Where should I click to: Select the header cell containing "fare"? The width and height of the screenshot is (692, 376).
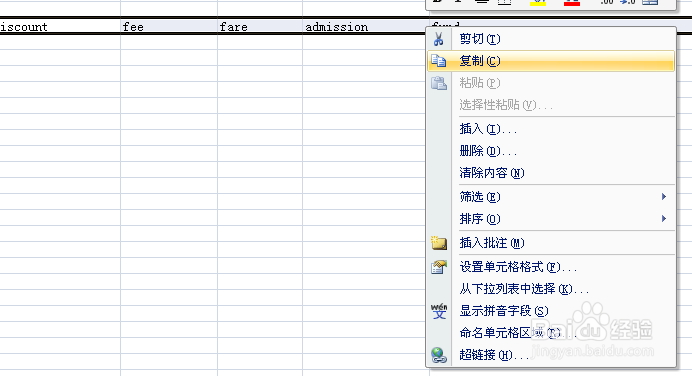coord(260,27)
